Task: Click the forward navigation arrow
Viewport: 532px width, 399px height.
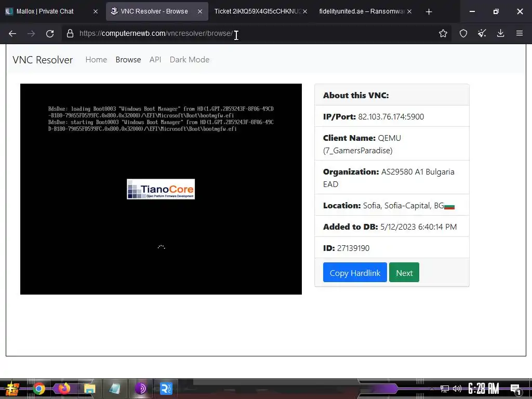Action: (x=31, y=33)
